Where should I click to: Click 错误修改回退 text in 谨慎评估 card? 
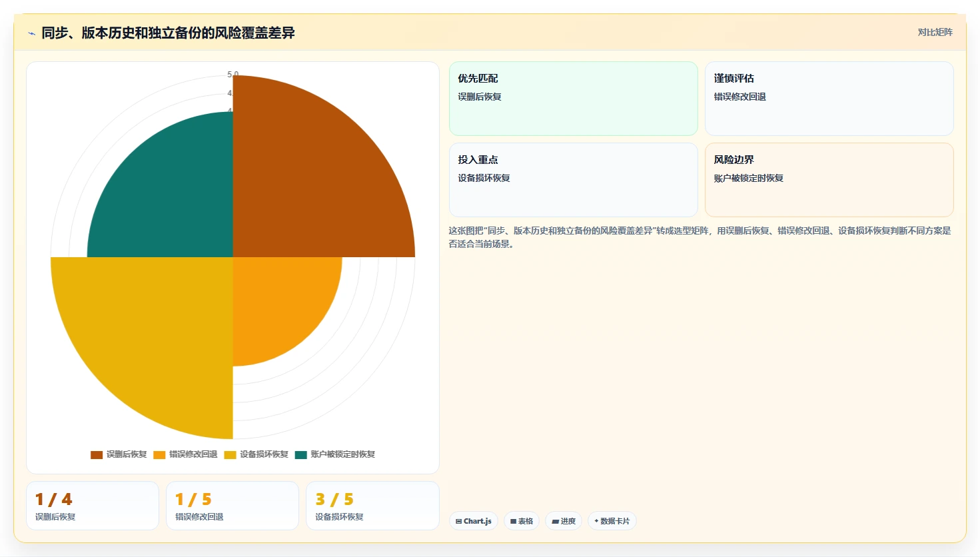740,97
